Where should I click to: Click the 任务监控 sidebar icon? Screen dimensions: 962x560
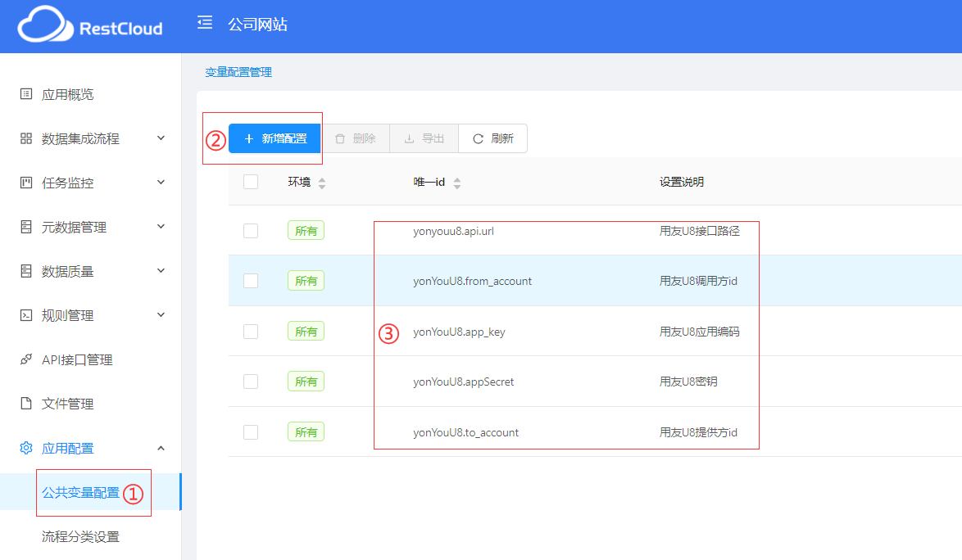tap(26, 183)
